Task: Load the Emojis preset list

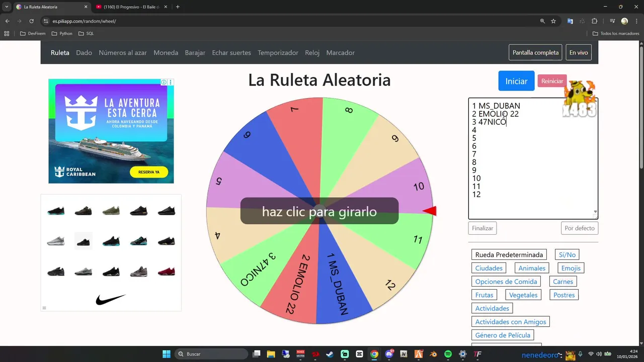Action: (571, 268)
